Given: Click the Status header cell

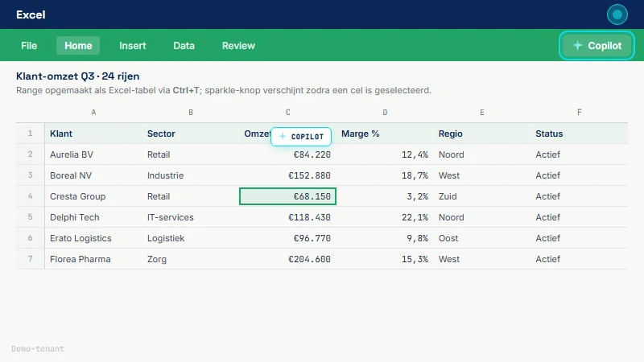Looking at the screenshot, I should click(x=579, y=134).
